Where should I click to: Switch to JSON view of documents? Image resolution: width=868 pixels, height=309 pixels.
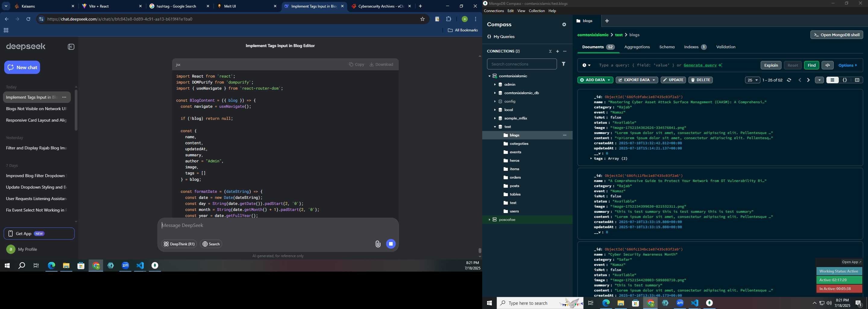pos(844,80)
